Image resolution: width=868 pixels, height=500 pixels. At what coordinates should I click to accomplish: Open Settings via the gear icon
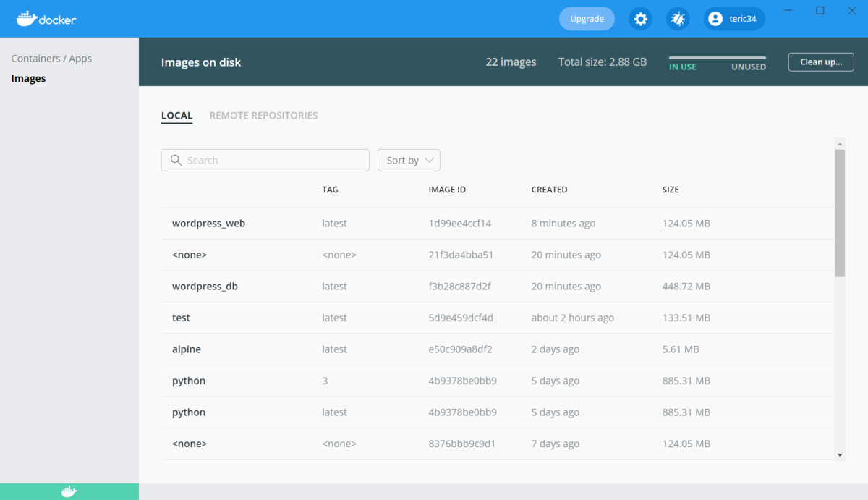640,19
